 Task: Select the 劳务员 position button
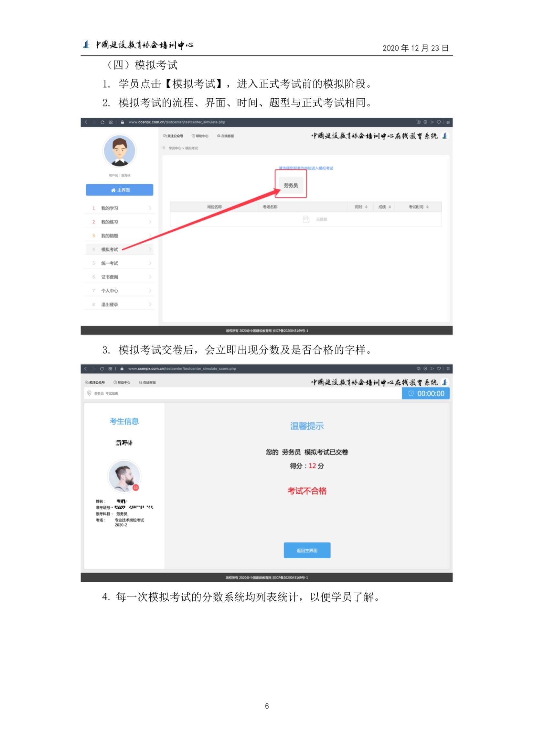291,185
